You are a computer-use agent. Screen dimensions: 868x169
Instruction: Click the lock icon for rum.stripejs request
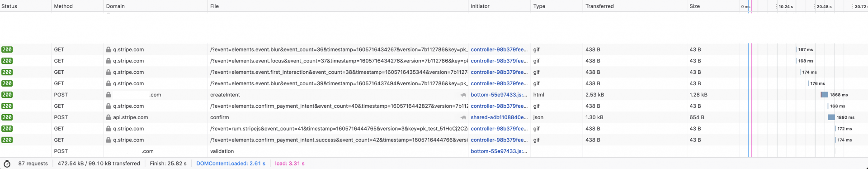(108, 129)
